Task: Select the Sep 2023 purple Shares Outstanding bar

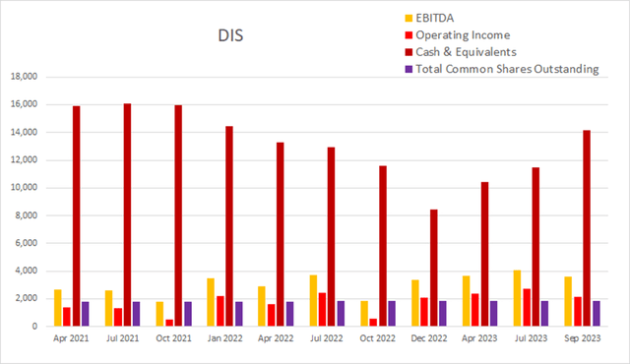Action: 597,314
